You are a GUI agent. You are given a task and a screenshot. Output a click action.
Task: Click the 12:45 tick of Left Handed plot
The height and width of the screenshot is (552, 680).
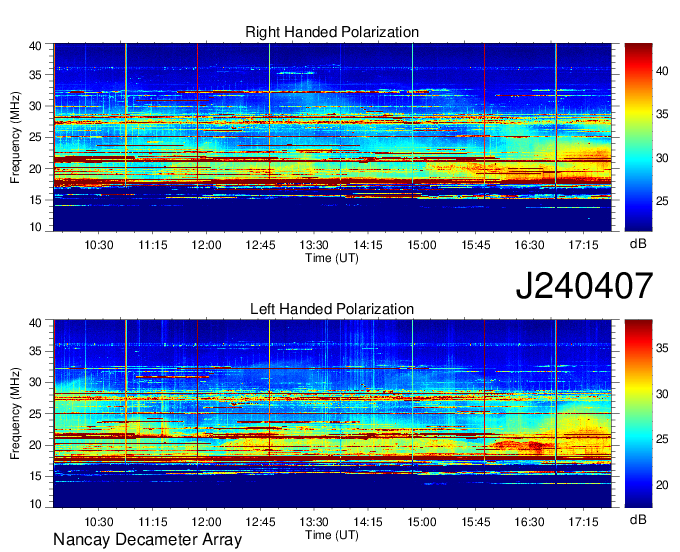point(260,522)
